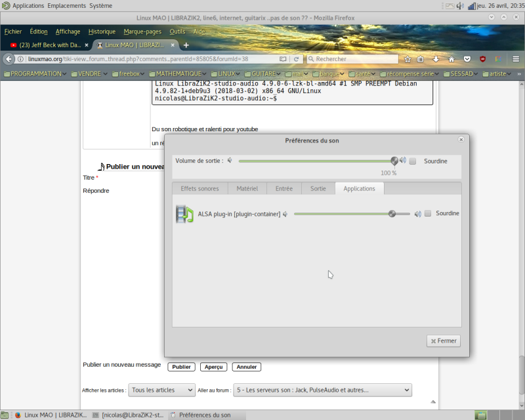Screen dimensions: 525x420
Task: Go to home page icon
Action: click(x=451, y=59)
